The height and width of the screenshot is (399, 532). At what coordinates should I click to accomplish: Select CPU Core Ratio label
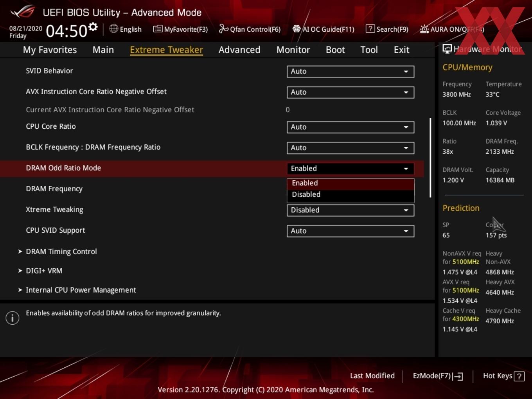(51, 126)
